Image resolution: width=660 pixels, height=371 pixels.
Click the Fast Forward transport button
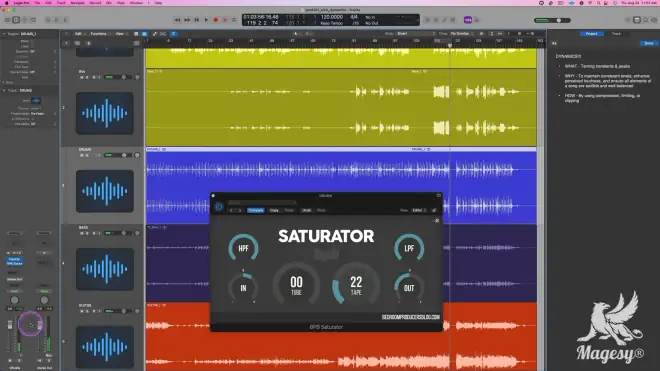[x=187, y=20]
